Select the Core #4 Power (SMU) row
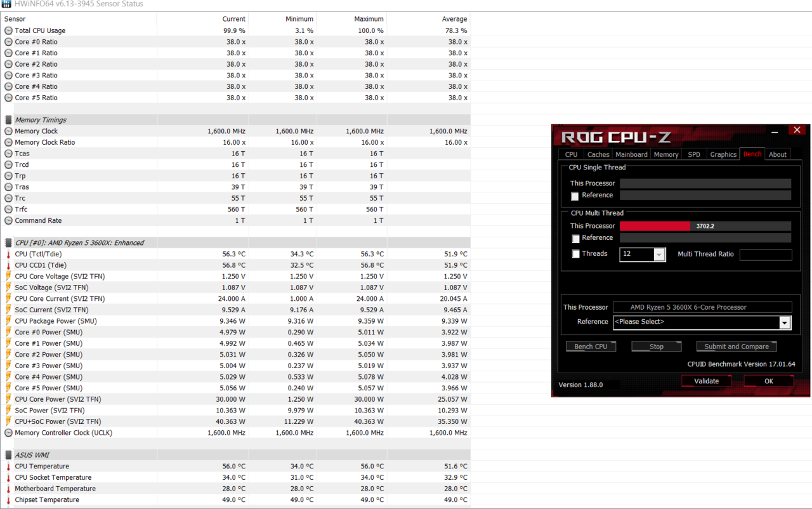 [235, 377]
